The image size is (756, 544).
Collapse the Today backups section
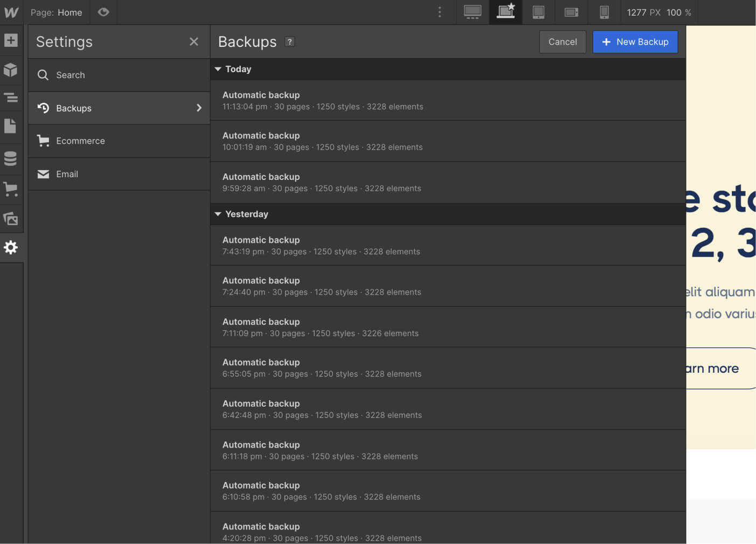point(218,69)
